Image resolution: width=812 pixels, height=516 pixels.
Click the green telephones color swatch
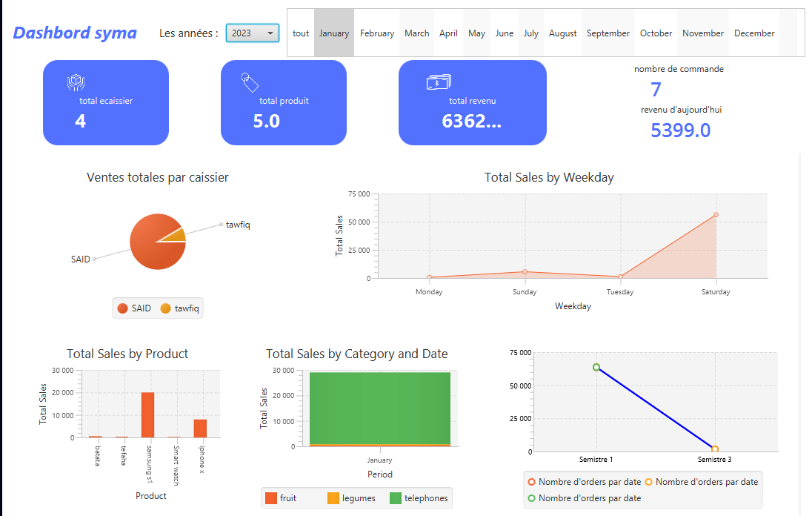click(x=396, y=497)
